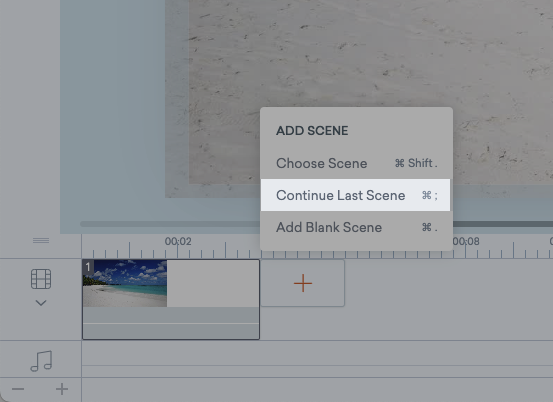Zoom out the timeline with the minus icon
Image resolution: width=553 pixels, height=402 pixels.
[x=18, y=389]
